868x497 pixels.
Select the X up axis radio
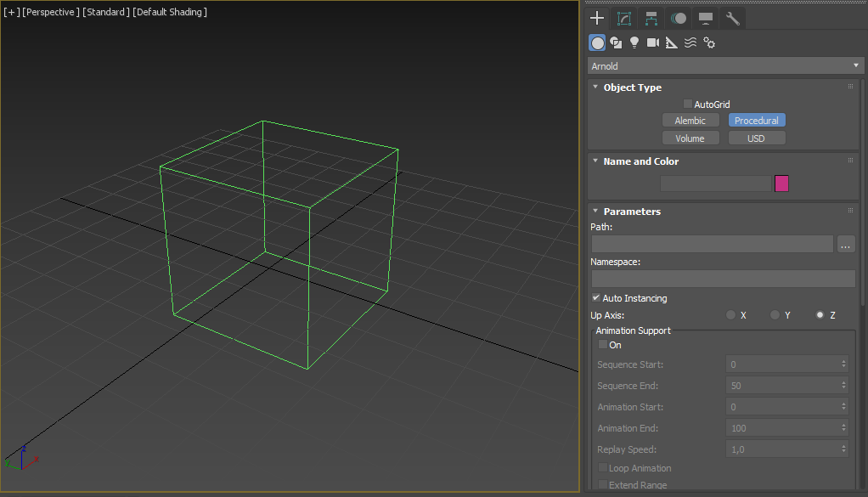[730, 315]
